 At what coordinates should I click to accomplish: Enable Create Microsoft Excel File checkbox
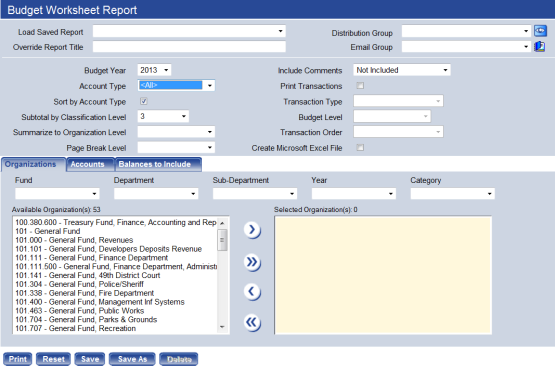click(x=360, y=148)
